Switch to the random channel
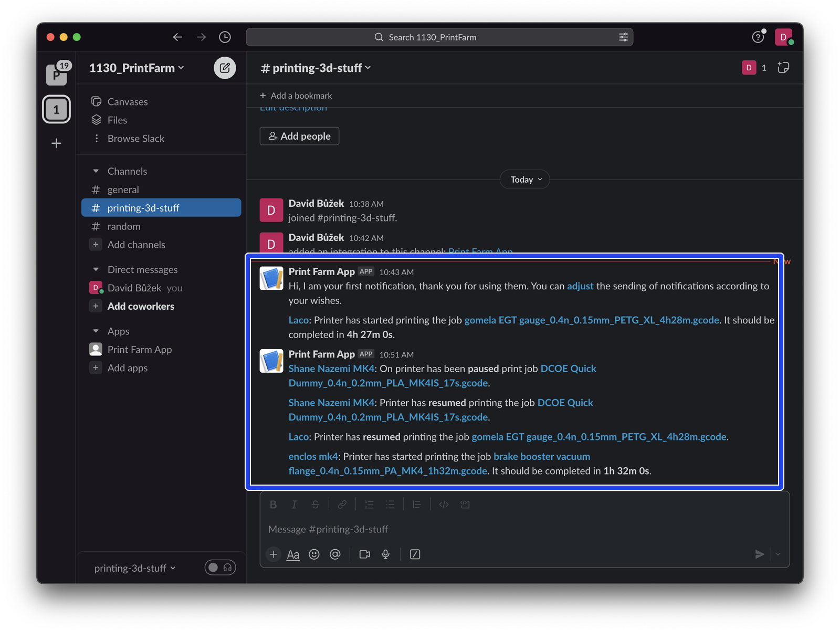The height and width of the screenshot is (630, 840). (161, 226)
